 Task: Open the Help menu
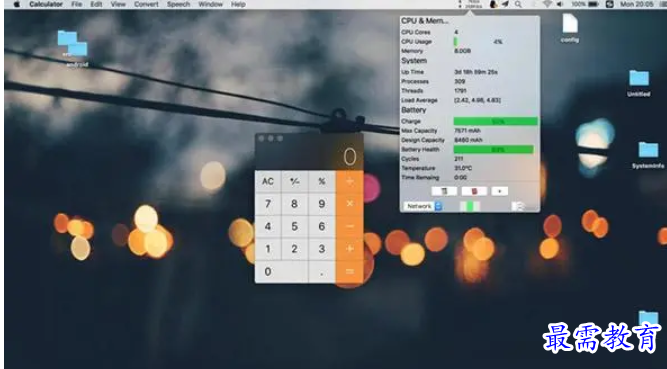[x=238, y=4]
